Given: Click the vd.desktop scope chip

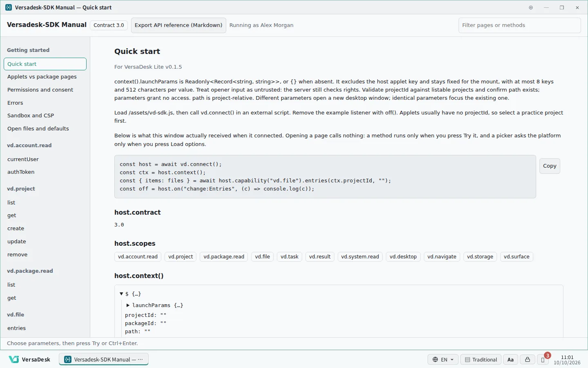Looking at the screenshot, I should (x=403, y=257).
